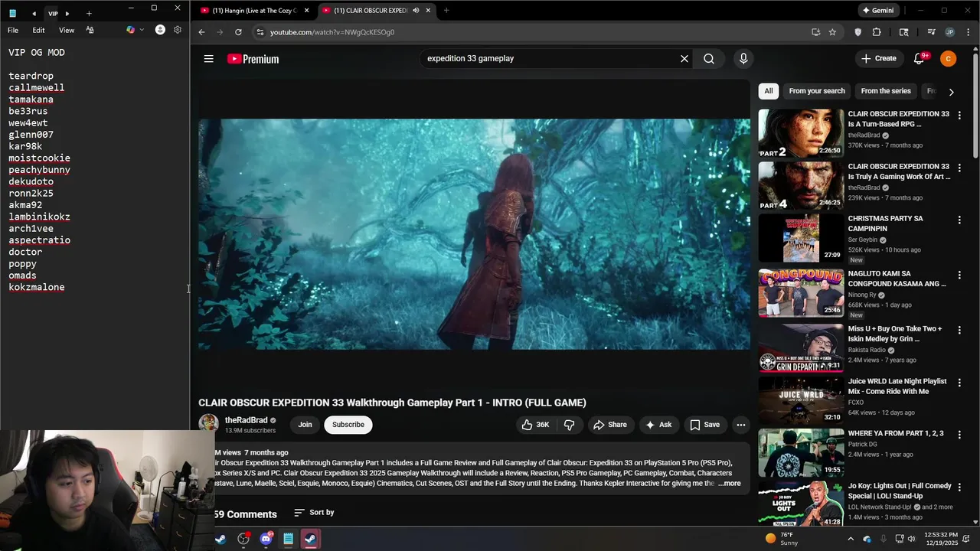Open the Part 2 Clair Obscur thumbnail
This screenshot has height=551, width=980.
(801, 134)
